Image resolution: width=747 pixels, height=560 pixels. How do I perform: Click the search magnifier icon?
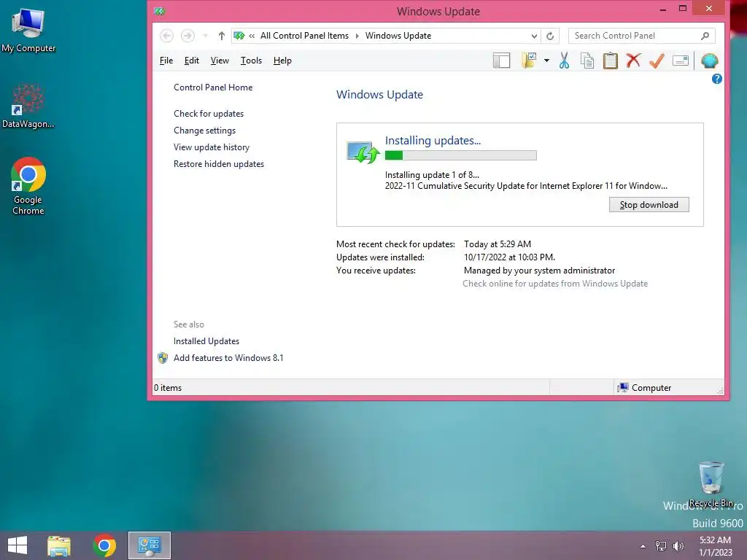705,36
